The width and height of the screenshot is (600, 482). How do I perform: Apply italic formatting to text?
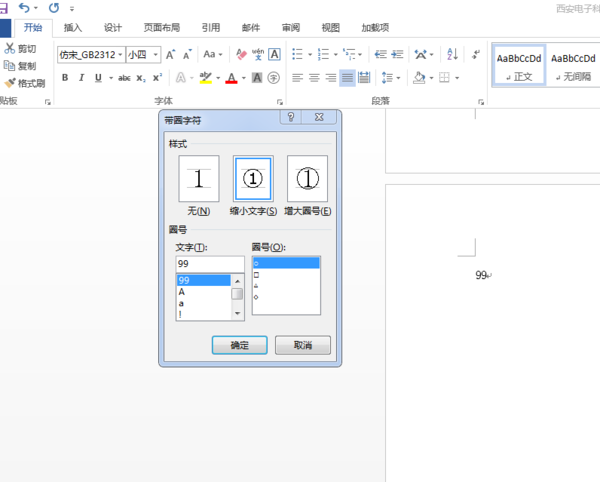(x=81, y=77)
